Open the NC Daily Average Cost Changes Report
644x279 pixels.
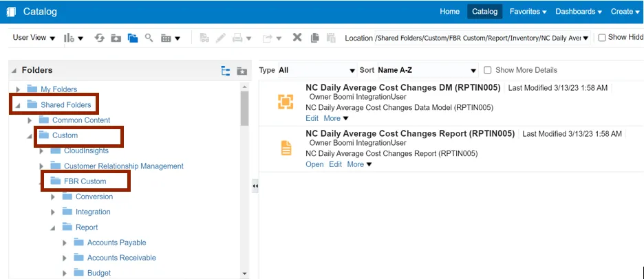click(314, 164)
